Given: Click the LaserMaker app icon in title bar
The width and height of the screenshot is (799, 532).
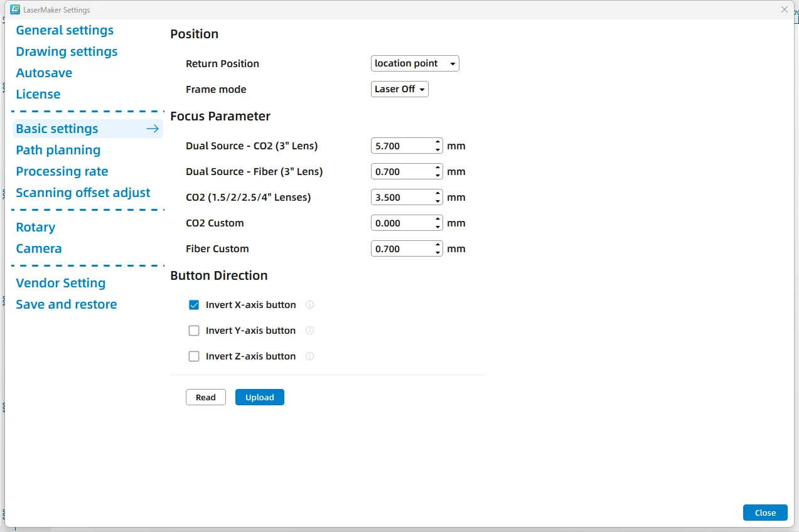Looking at the screenshot, I should pos(15,9).
